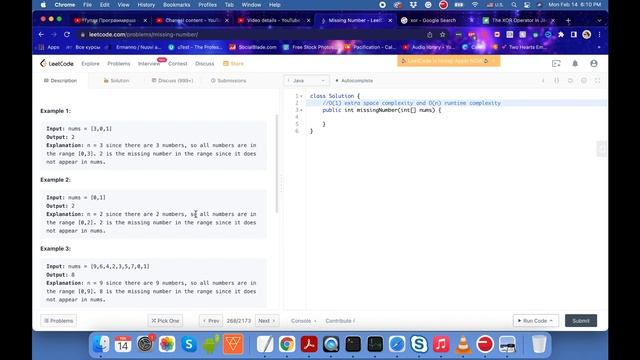Open Photos app in the dock
The image size is (640, 360).
click(x=167, y=344)
